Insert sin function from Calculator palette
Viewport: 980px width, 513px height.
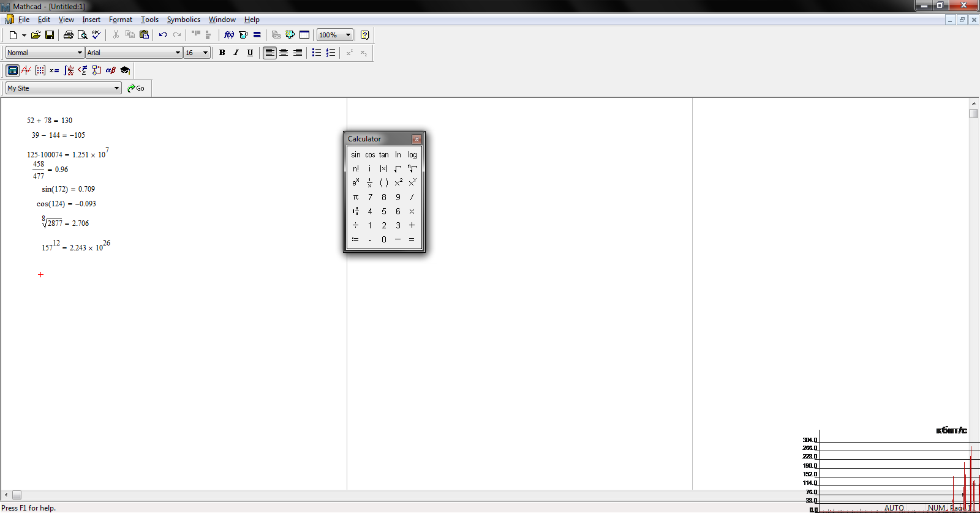[x=356, y=155]
